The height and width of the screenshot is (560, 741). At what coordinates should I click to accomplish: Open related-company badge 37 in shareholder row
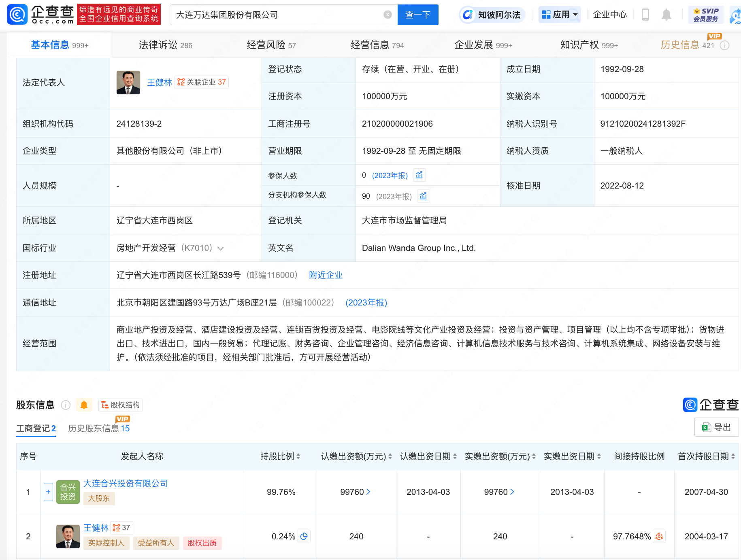[x=121, y=528]
